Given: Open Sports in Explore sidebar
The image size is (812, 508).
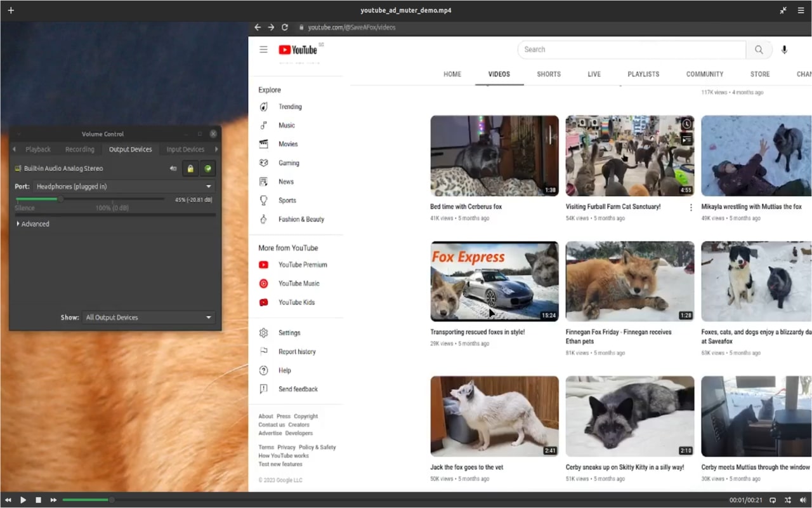Looking at the screenshot, I should (287, 201).
